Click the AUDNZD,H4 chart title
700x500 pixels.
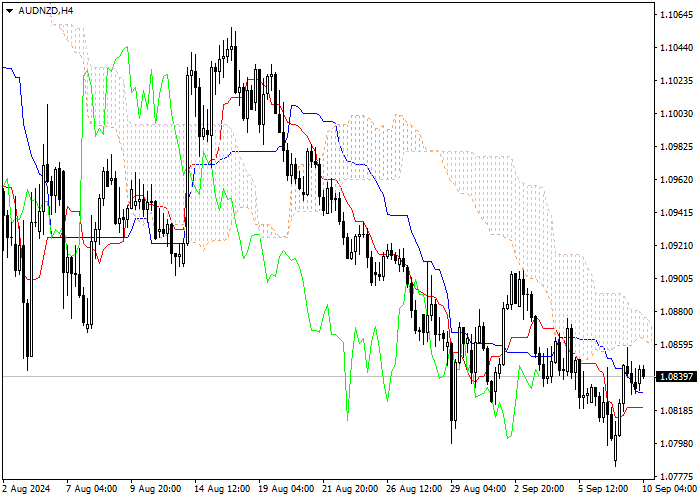point(46,11)
